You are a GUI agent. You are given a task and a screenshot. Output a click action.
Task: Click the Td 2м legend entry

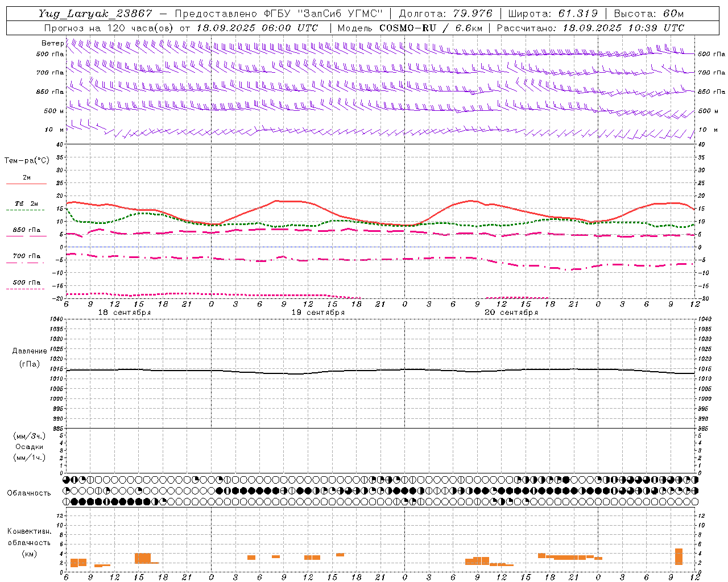point(26,203)
